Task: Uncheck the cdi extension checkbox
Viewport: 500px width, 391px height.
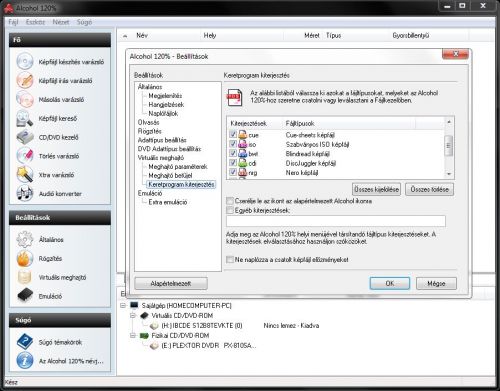Action: pyautogui.click(x=233, y=163)
